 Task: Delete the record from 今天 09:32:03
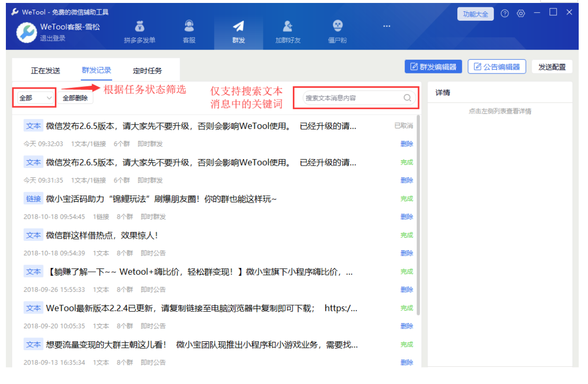407,144
